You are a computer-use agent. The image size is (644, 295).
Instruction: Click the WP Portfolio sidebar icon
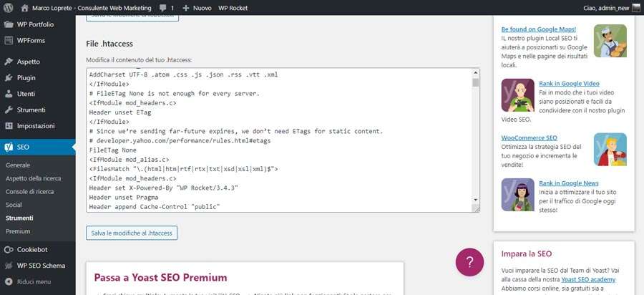pos(9,24)
